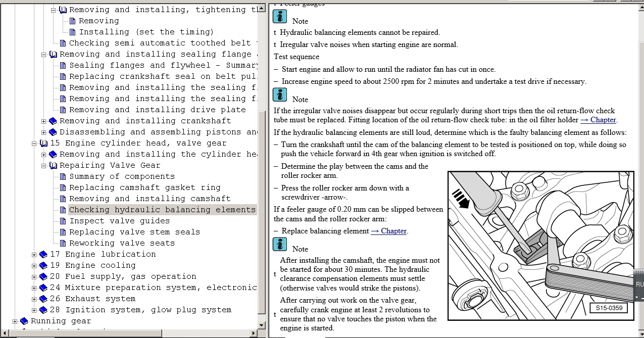Click the tree panel scrollbar down arrow
The height and width of the screenshot is (338, 644).
click(262, 325)
